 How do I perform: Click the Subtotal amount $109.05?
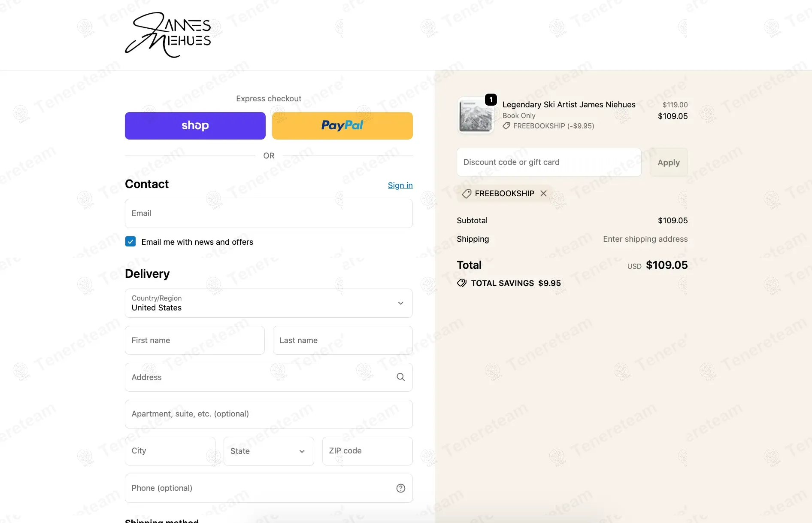tap(673, 220)
